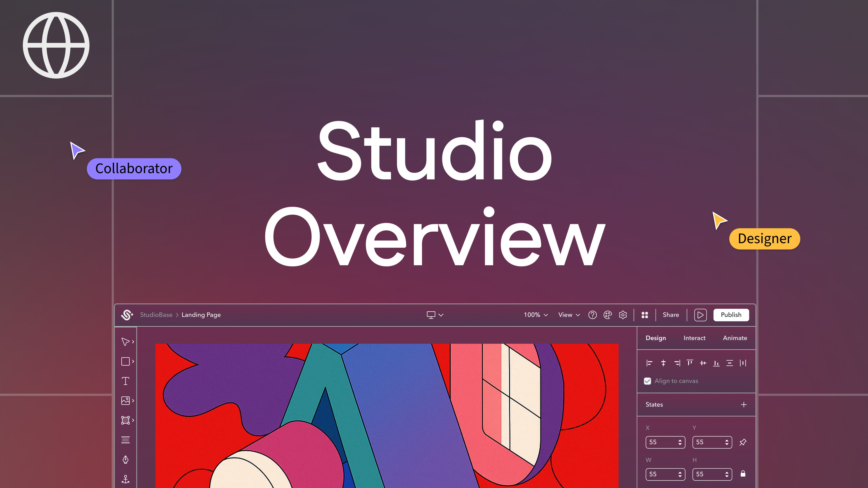The image size is (868, 488).
Task: Align objects to bottom edge
Action: click(x=716, y=363)
